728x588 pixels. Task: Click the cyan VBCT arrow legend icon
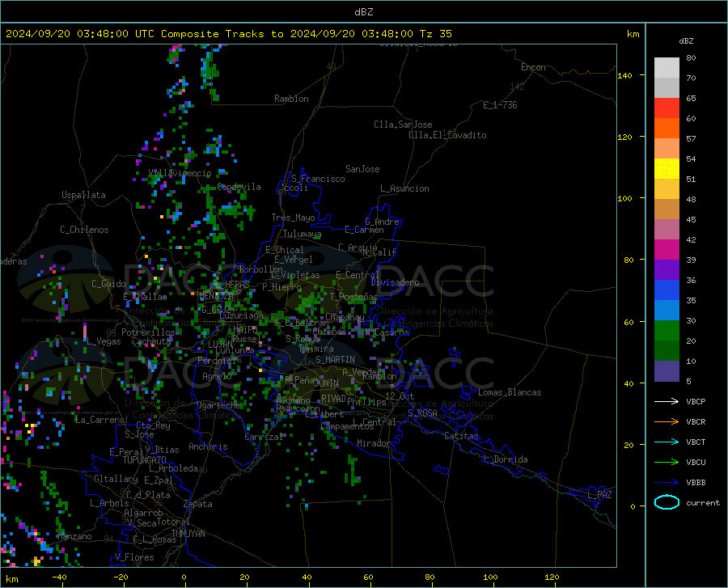[667, 442]
